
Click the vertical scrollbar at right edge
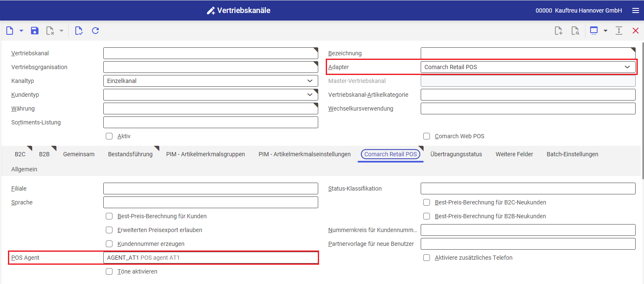[642, 111]
